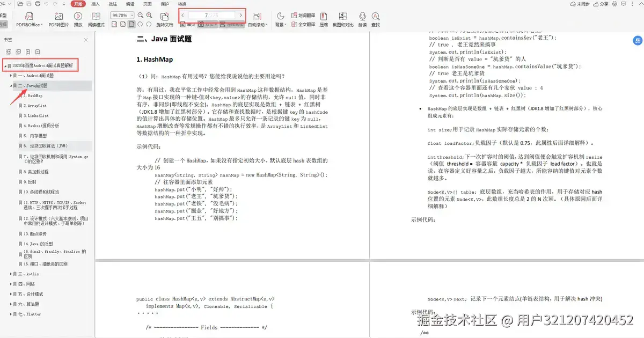Click collapse-all bookmarks icon in 书签 panel
This screenshot has width=644, height=338.
pos(18,52)
